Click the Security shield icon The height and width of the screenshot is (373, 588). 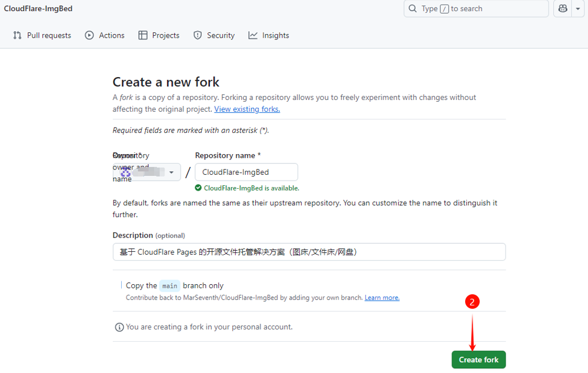pyautogui.click(x=198, y=35)
